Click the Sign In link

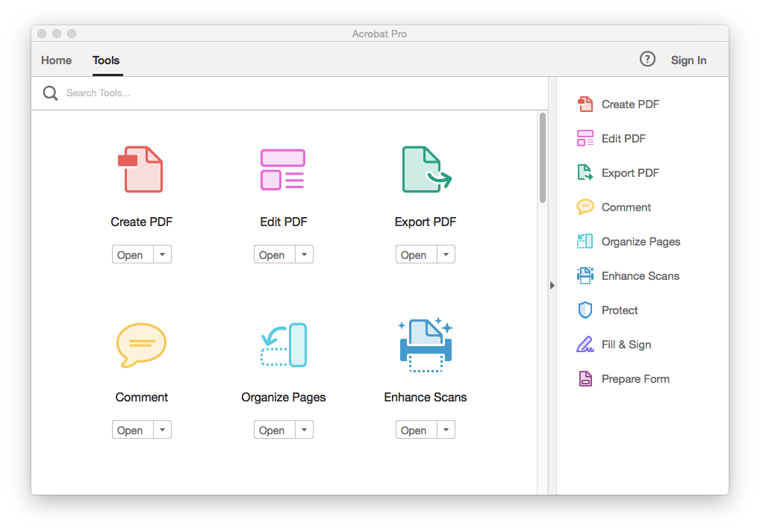(688, 60)
